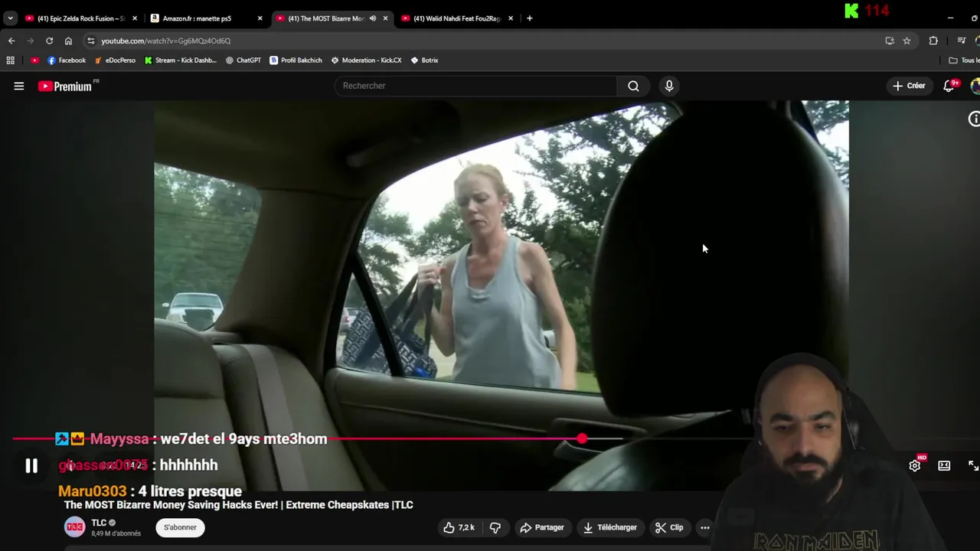
Task: Go back with browser back arrow
Action: pyautogui.click(x=11, y=41)
